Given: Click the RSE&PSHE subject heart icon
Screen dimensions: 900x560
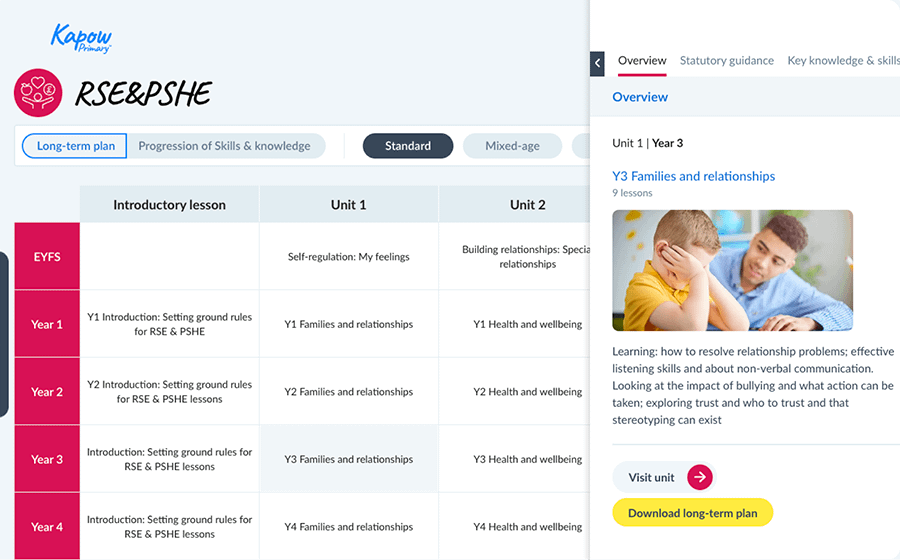Looking at the screenshot, I should pos(39,93).
